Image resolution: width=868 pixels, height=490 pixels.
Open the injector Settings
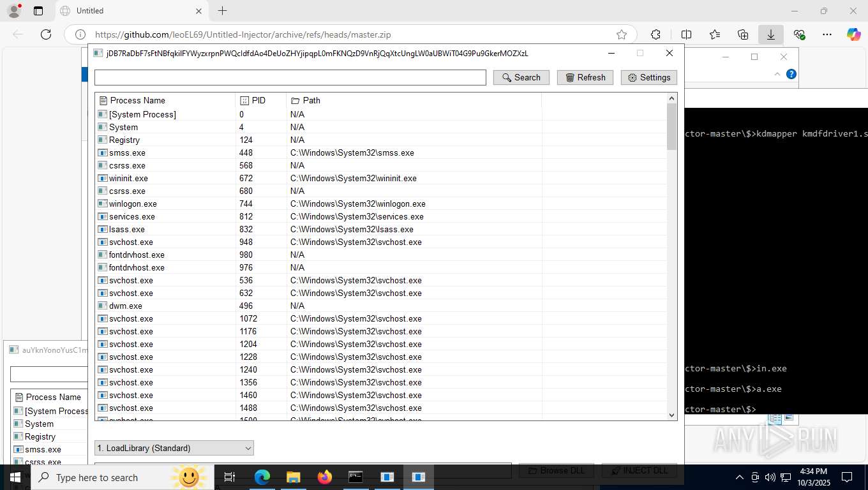pyautogui.click(x=648, y=77)
